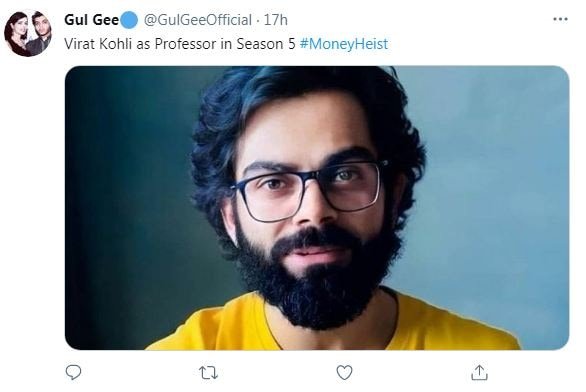This screenshot has width=586, height=392.
Task: Follow the #MoneyHeist hashtag link
Action: coord(344,44)
